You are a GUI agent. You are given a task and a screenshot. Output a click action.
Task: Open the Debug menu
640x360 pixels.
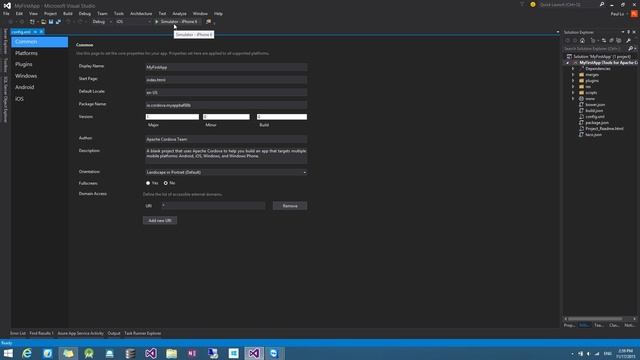coord(84,13)
